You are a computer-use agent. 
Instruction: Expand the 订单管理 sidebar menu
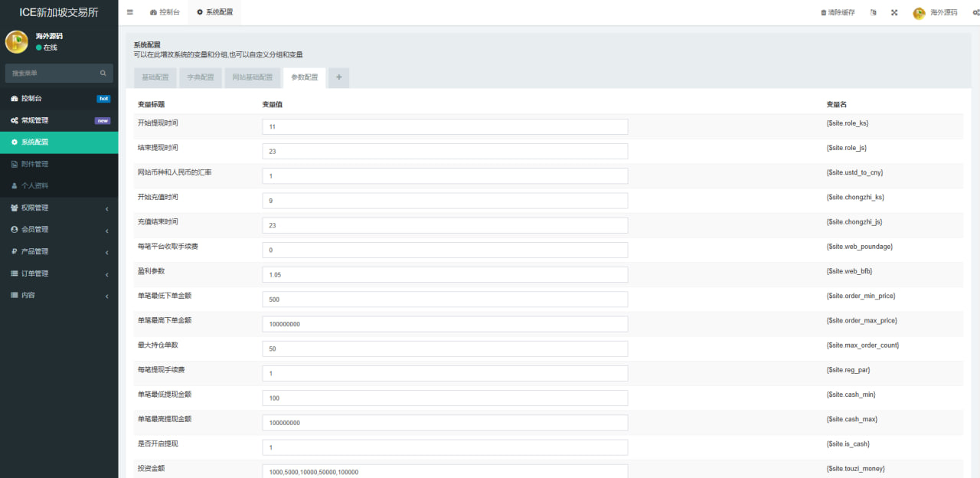pyautogui.click(x=59, y=273)
